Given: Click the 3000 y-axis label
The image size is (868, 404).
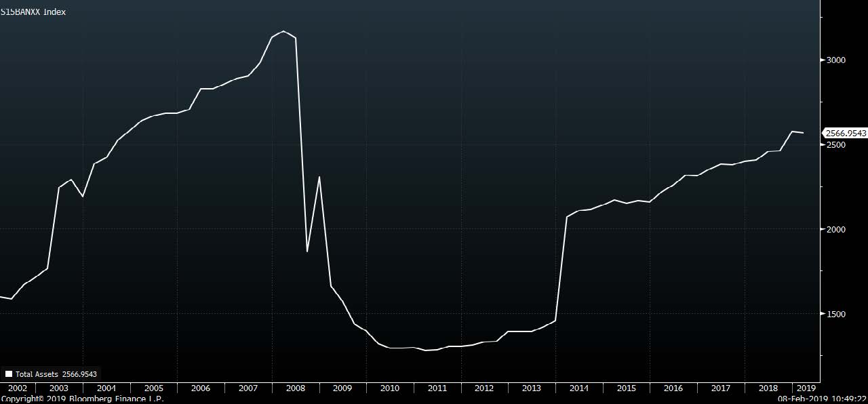Looking at the screenshot, I should pyautogui.click(x=836, y=60).
